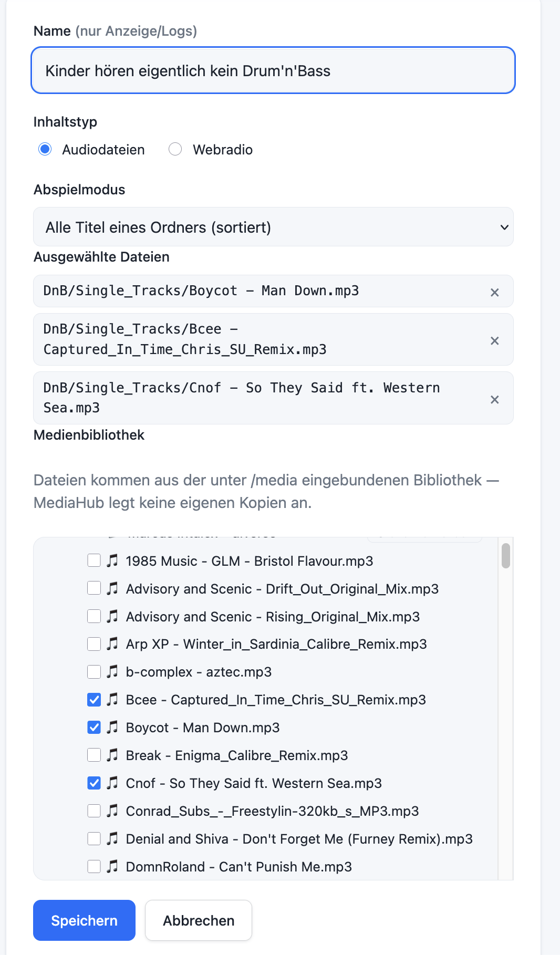
Task: Click music note icon of Arp XP track
Action: click(112, 643)
